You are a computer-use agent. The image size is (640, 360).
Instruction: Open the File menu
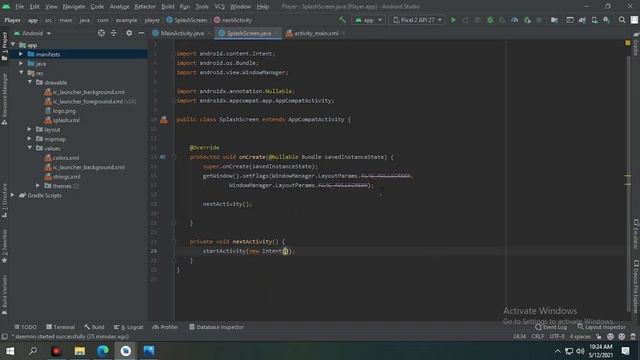19,7
